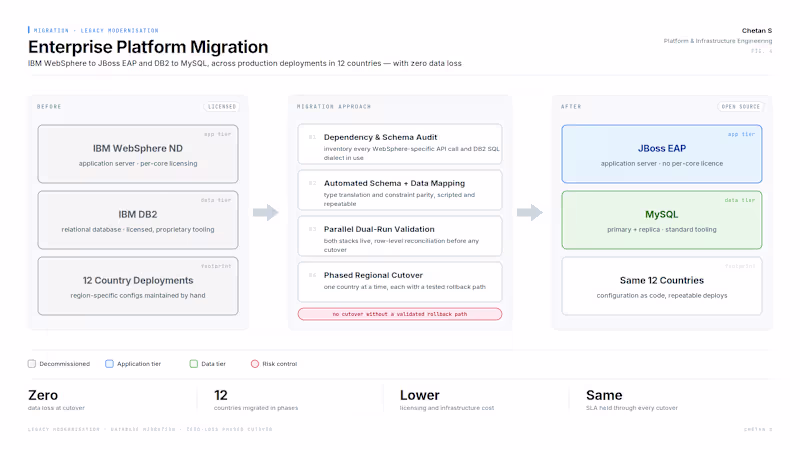Click the 'BEFORE' panel label
This screenshot has height=450, width=800.
coord(49,107)
